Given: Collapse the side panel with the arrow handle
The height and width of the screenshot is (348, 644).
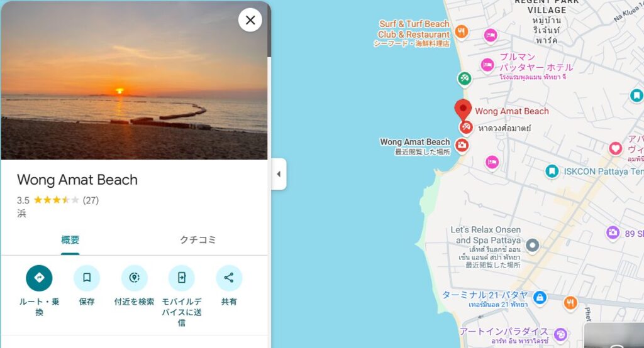Looking at the screenshot, I should (x=279, y=174).
